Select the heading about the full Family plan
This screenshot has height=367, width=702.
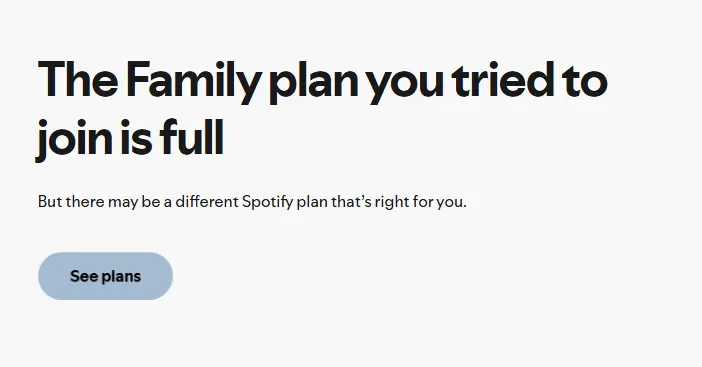point(322,109)
